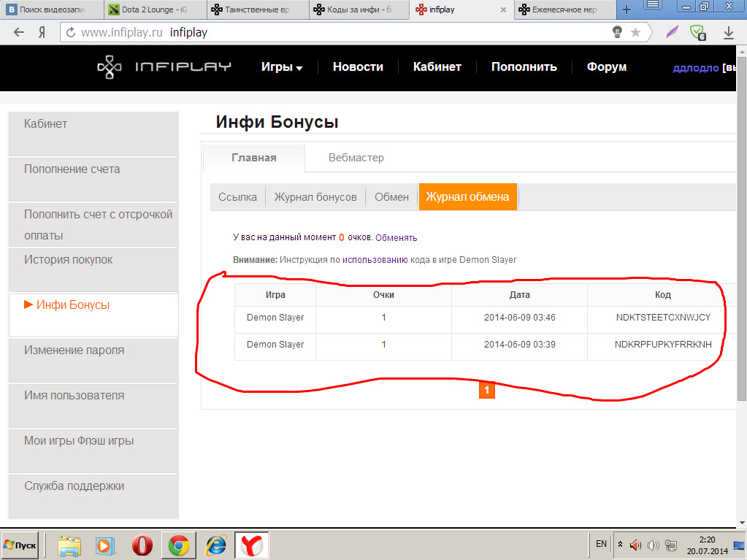The image size is (747, 560).
Task: Select code NDKTSTEETCXNWJCY cell
Action: click(663, 318)
